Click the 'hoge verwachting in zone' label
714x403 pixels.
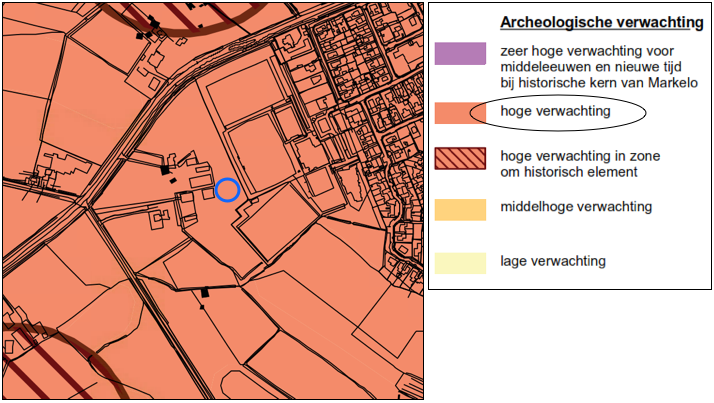(580, 156)
